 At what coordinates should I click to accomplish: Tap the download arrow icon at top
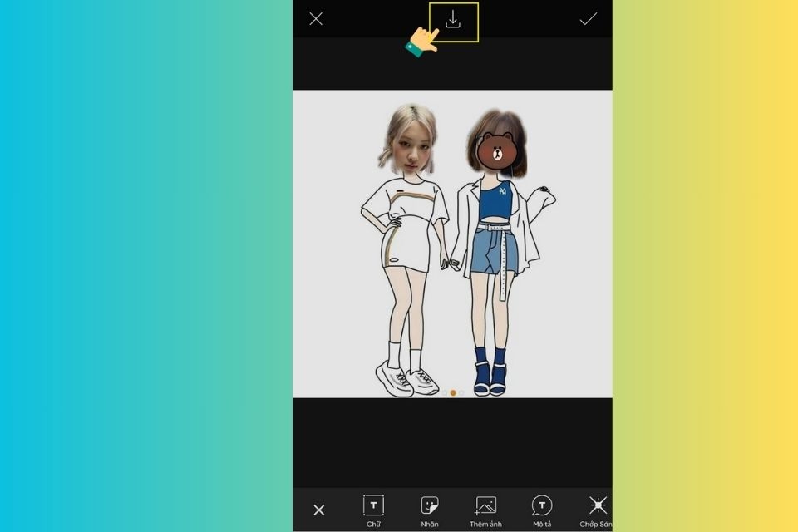pyautogui.click(x=452, y=20)
